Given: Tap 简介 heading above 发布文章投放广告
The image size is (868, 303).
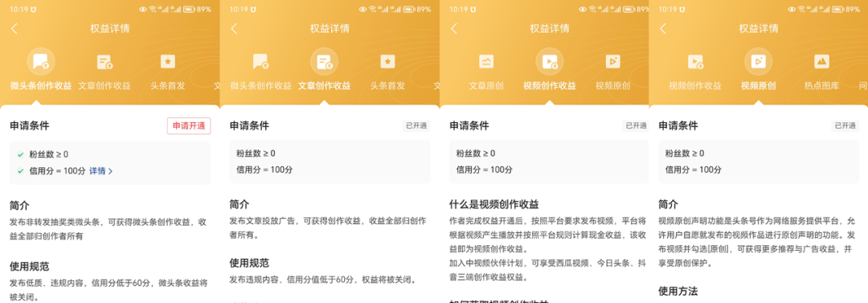Looking at the screenshot, I should tap(240, 204).
